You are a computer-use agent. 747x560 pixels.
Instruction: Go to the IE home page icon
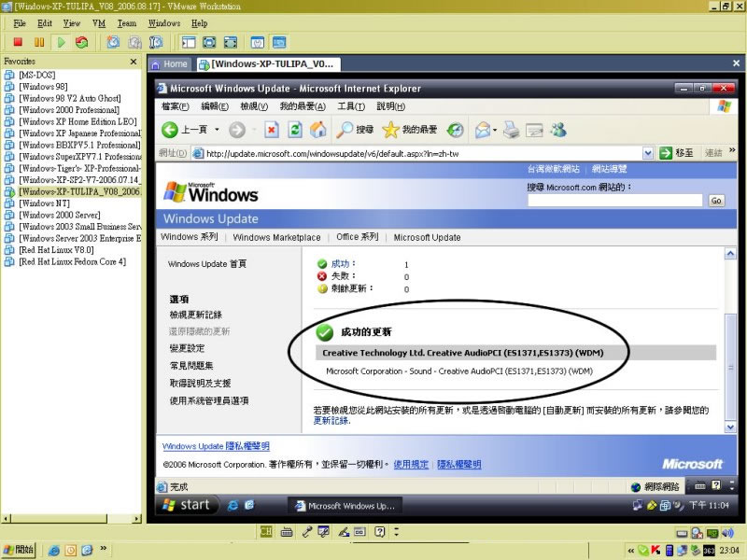point(318,130)
